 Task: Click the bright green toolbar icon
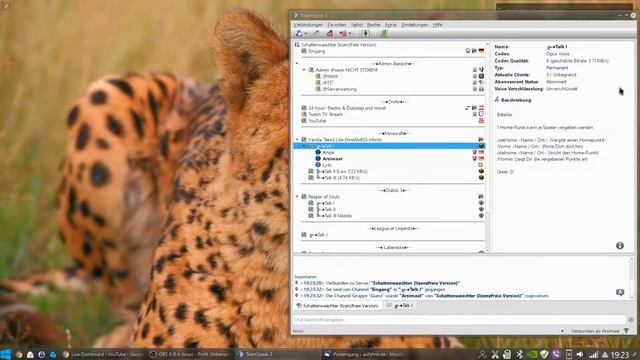[x=384, y=34]
